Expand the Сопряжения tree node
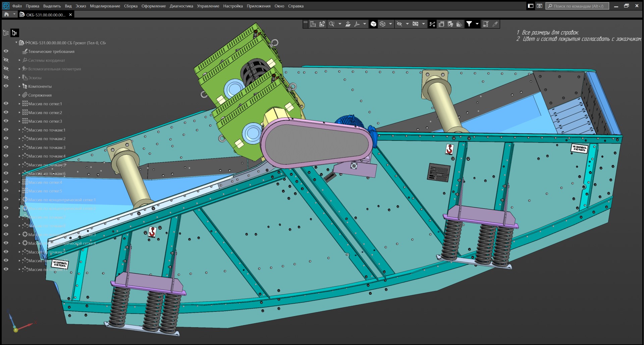Image resolution: width=644 pixels, height=345 pixels. coord(19,95)
